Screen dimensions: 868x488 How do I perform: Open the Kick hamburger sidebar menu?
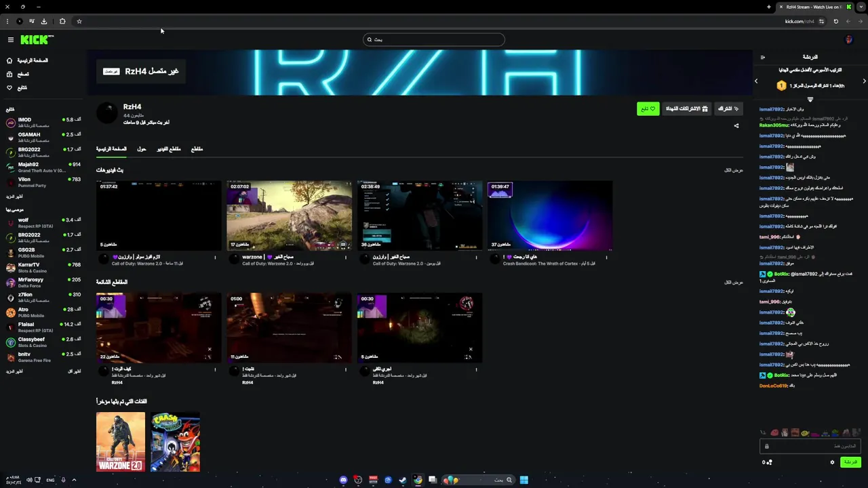point(10,40)
